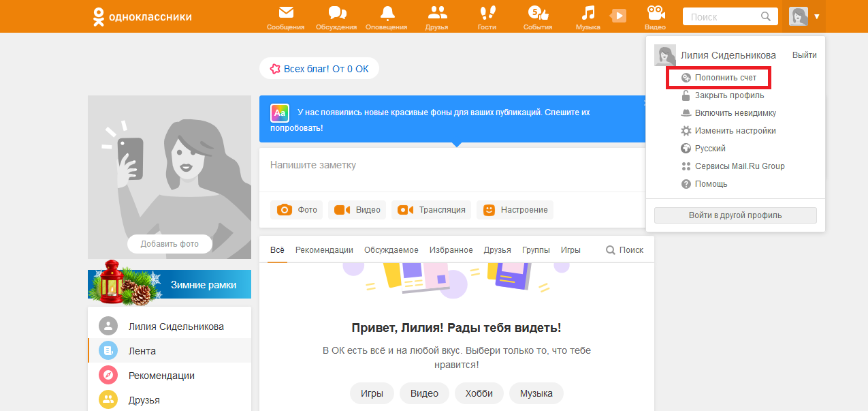Viewport: 868px width, 411px height.
Task: Toggle Закрыть профиль lock option
Action: click(x=729, y=95)
